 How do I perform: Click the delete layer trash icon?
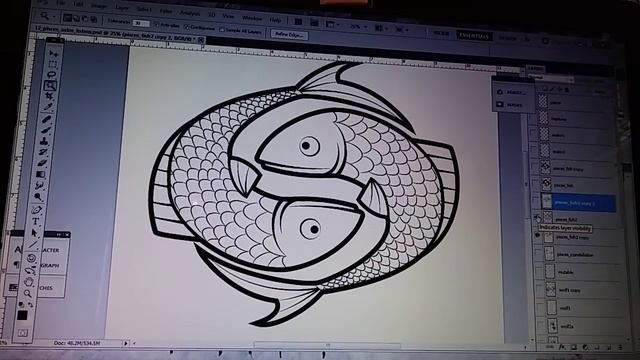[x=620, y=347]
